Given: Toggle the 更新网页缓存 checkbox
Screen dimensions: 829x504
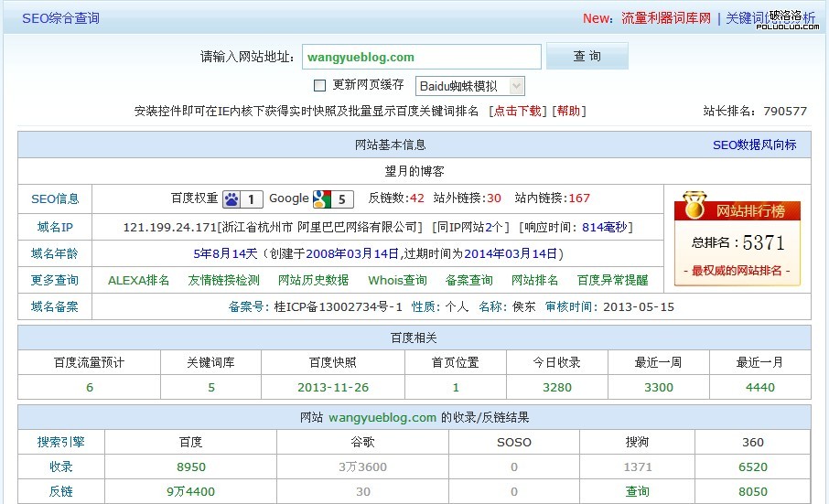Looking at the screenshot, I should coord(319,85).
